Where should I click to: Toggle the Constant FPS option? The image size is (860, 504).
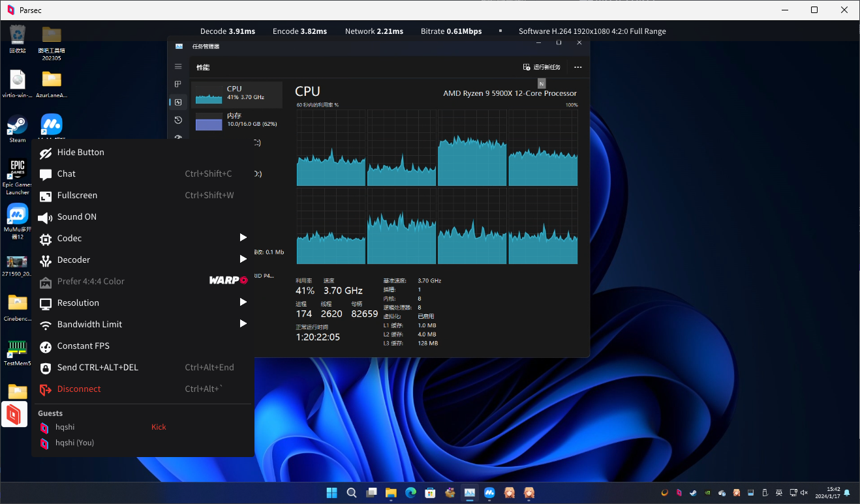tap(142, 346)
